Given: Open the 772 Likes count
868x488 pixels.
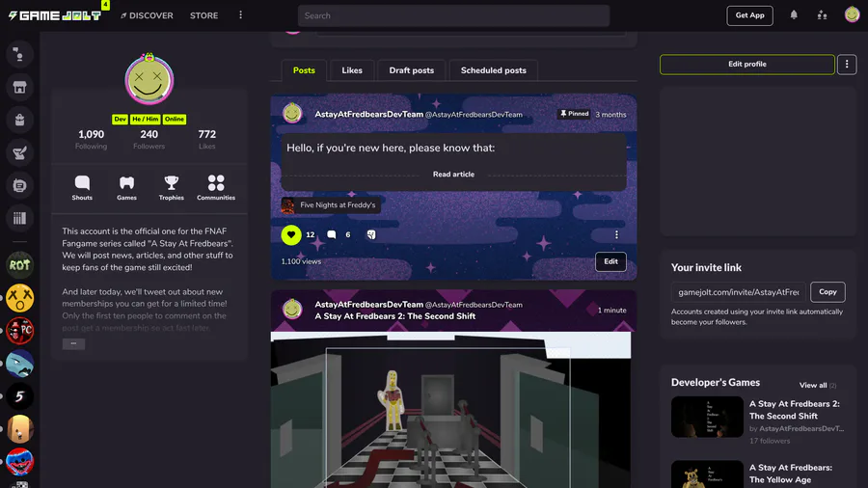Looking at the screenshot, I should click(x=207, y=139).
